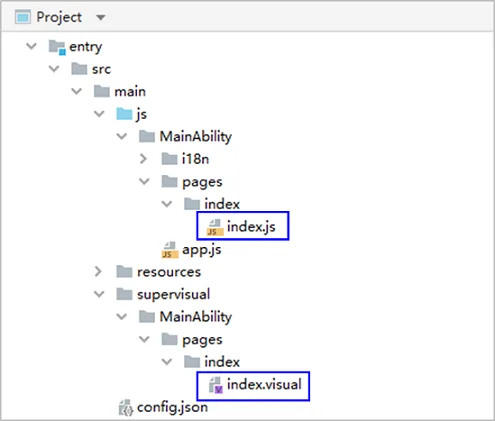Expand the resources folder

click(98, 271)
